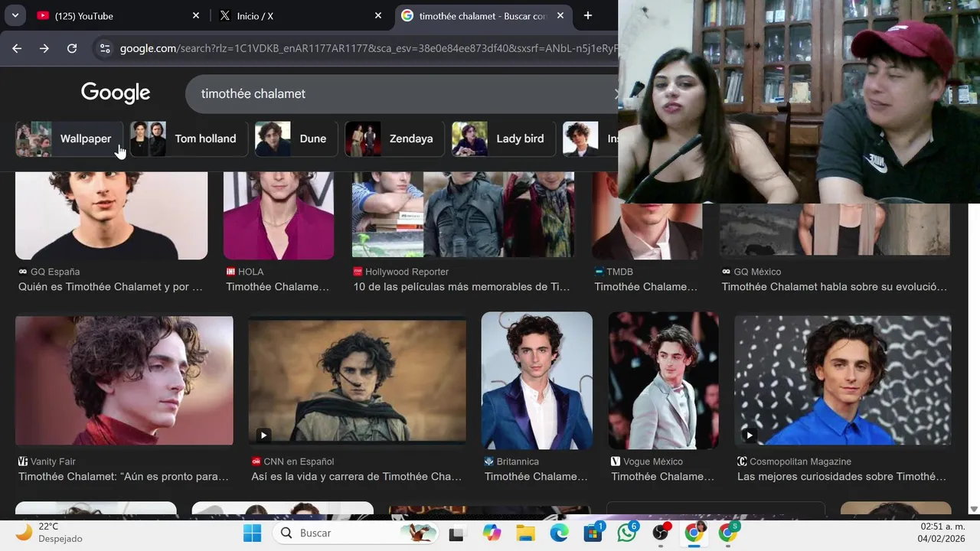Open Microsoft Store from the taskbar
980x551 pixels.
point(593,533)
